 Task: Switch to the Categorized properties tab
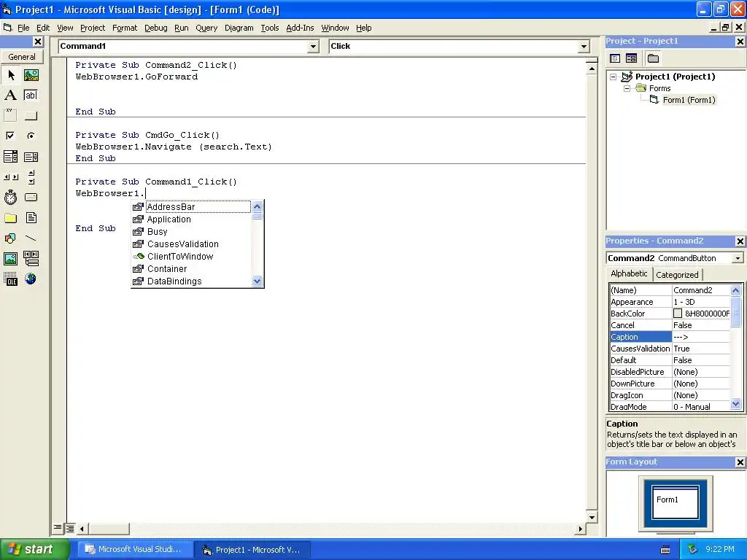pos(677,275)
